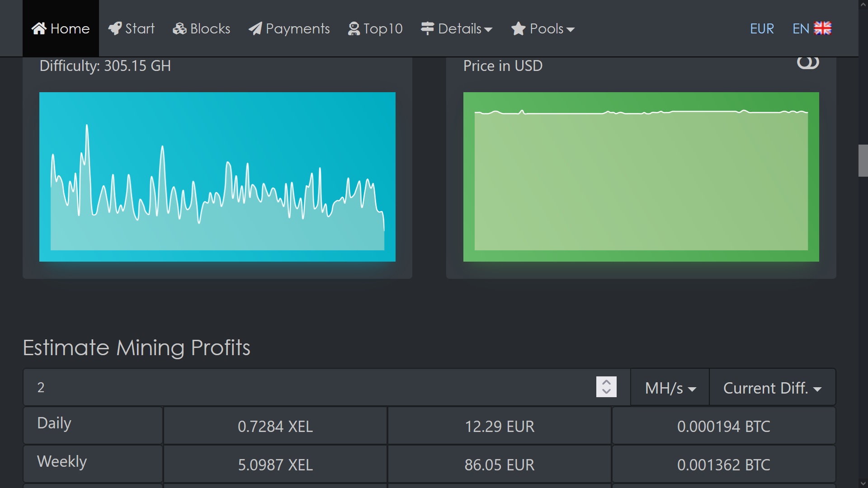Open the Current Diff. dropdown
Viewport: 868px width, 488px height.
pos(772,388)
